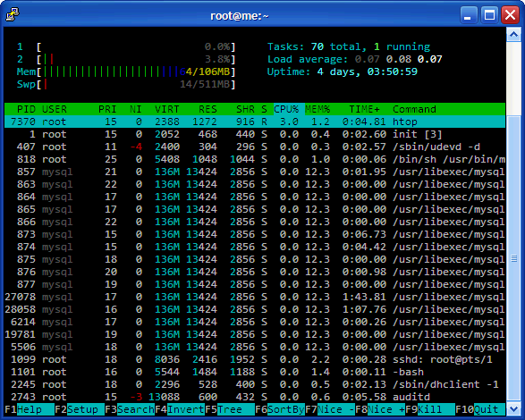This screenshot has height=420, width=525.
Task: Click the Load average values
Action: pos(398,59)
